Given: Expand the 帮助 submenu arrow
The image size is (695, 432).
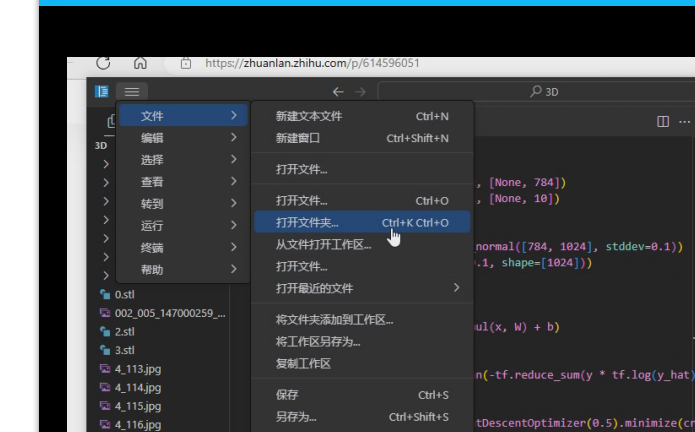Looking at the screenshot, I should click(x=234, y=269).
